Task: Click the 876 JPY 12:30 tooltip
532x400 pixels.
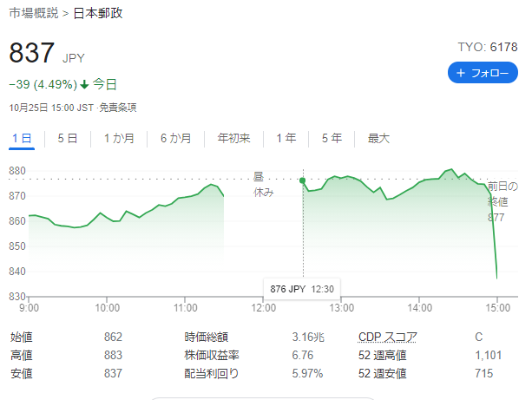Action: tap(302, 289)
